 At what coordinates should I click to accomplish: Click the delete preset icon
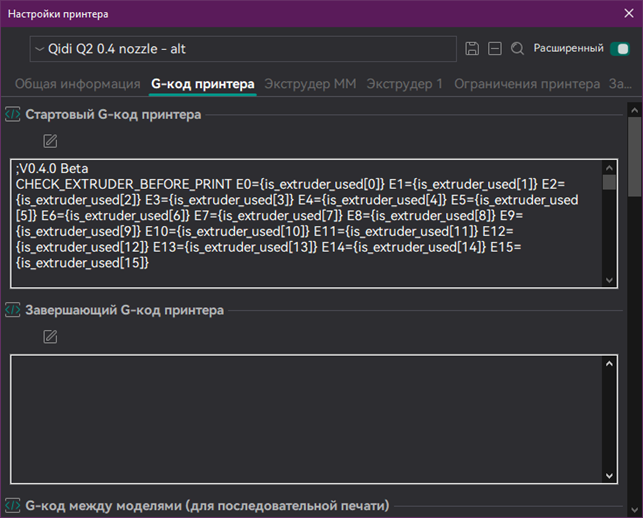click(495, 48)
